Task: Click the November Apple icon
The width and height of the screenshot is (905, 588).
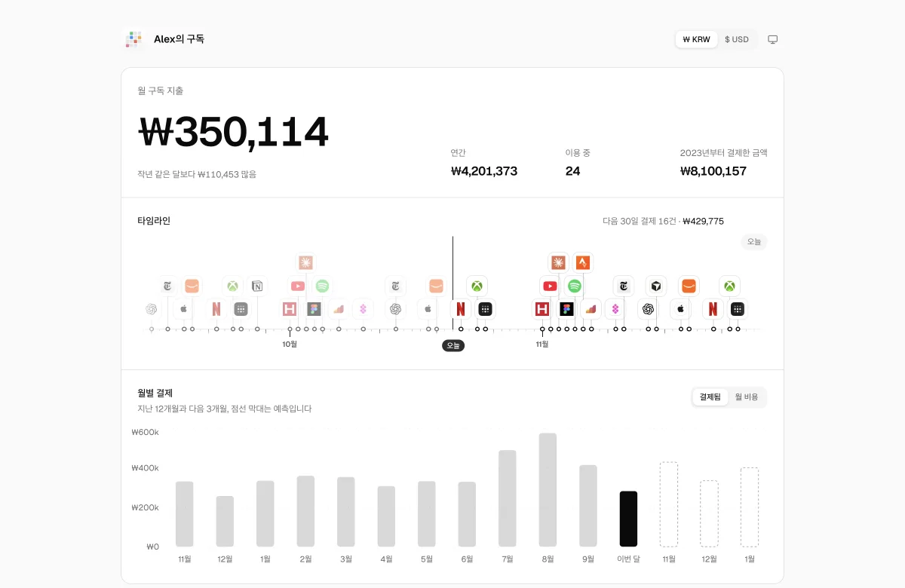Action: pos(680,309)
